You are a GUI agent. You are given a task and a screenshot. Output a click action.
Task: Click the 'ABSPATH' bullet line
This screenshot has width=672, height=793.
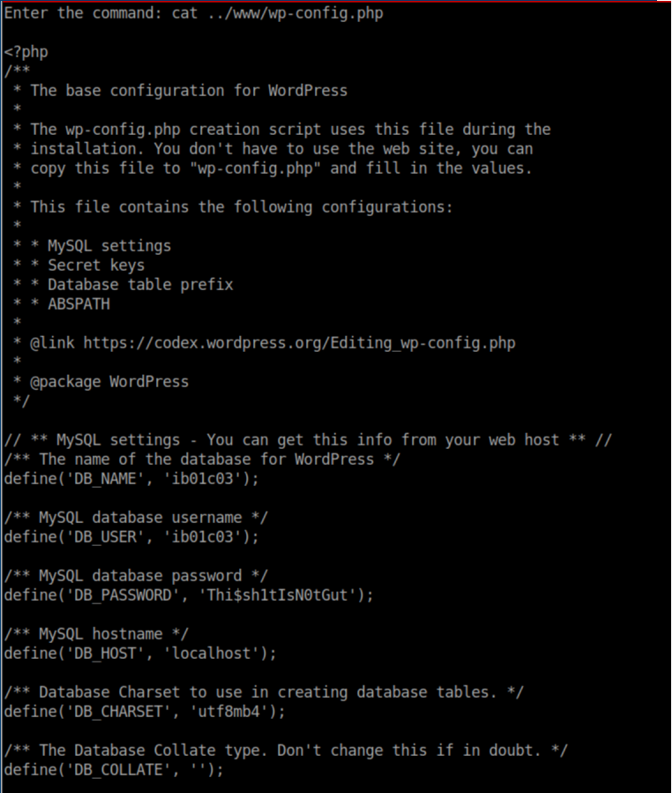[x=78, y=304]
